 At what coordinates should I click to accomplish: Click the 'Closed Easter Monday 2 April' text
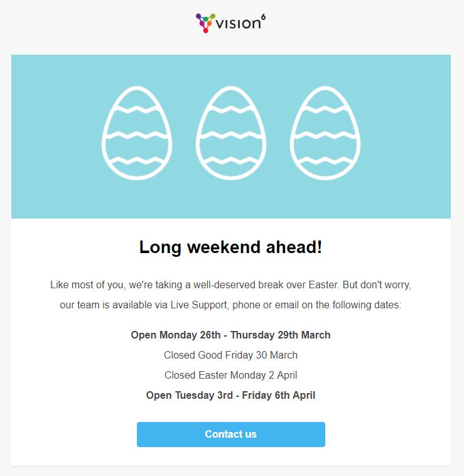(x=230, y=376)
